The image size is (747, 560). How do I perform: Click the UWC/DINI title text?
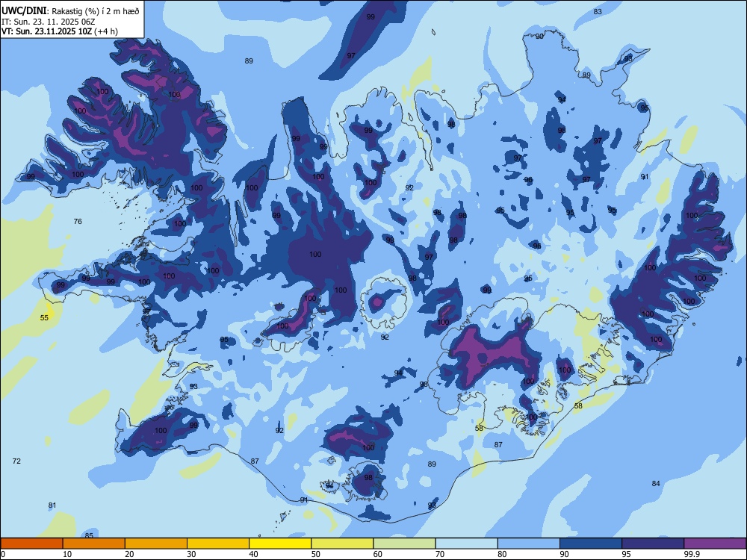pyautogui.click(x=24, y=11)
